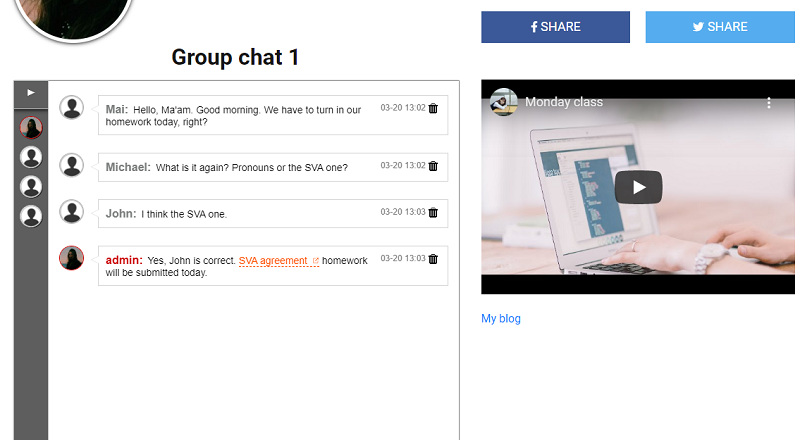800x440 pixels.
Task: Select admin user in sidebar list
Action: click(x=32, y=128)
